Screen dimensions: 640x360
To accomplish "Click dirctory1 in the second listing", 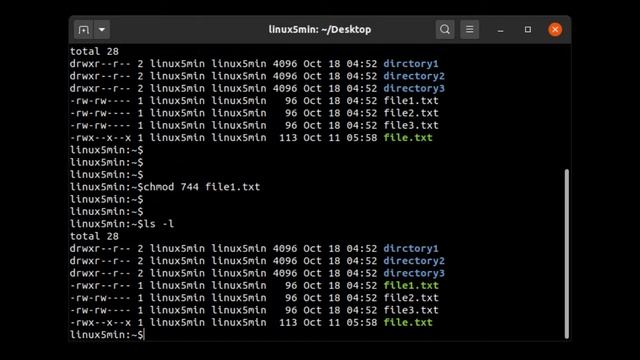I will (411, 249).
